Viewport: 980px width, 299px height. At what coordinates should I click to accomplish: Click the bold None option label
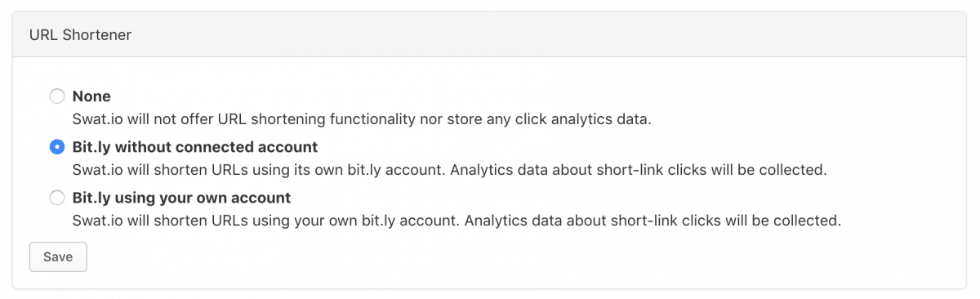(x=91, y=96)
